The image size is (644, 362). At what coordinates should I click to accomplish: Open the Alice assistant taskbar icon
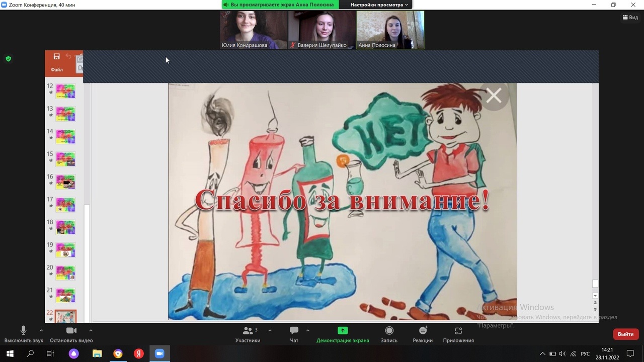pyautogui.click(x=74, y=353)
